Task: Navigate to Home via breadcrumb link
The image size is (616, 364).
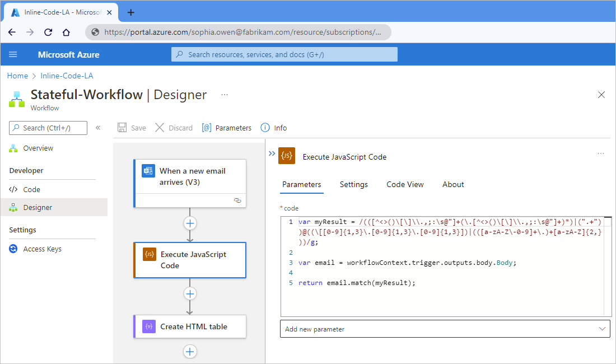Action: pos(17,75)
